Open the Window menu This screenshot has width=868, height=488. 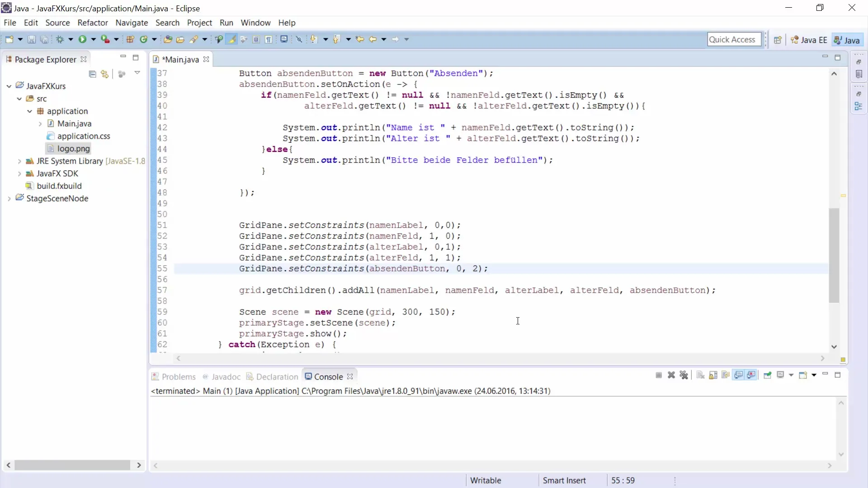click(x=255, y=23)
